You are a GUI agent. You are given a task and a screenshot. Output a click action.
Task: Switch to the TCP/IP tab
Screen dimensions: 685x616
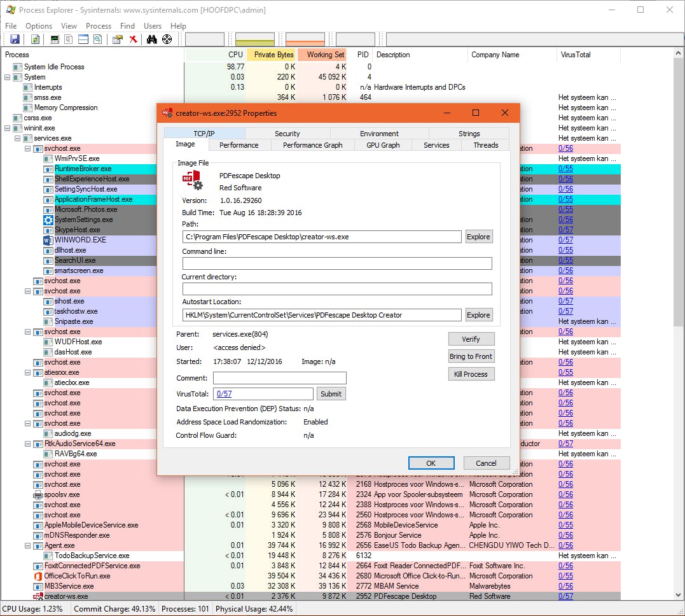click(204, 134)
